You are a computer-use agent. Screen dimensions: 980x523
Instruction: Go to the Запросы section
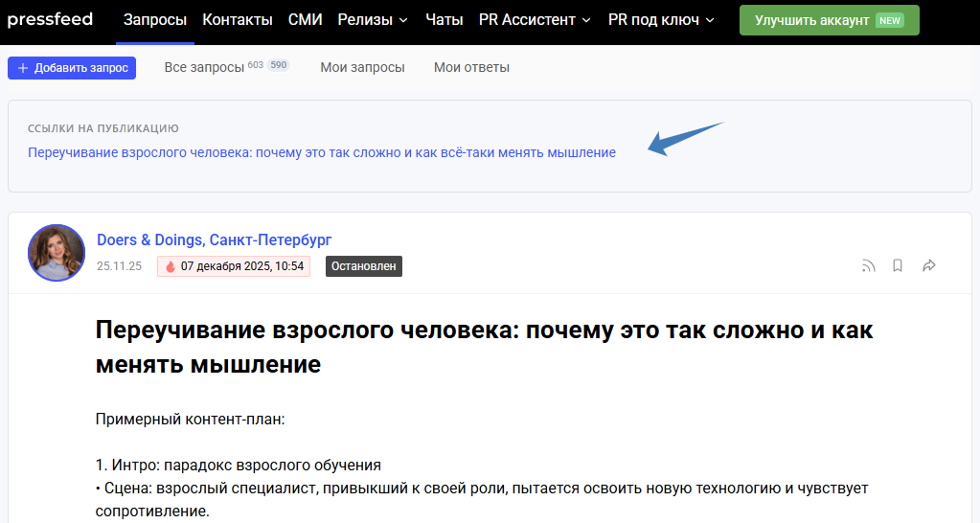click(155, 20)
